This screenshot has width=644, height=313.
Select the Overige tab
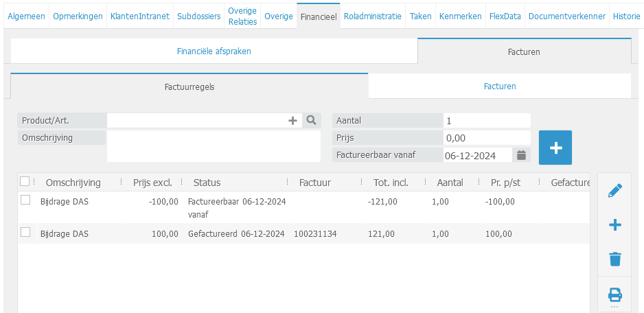pyautogui.click(x=279, y=16)
